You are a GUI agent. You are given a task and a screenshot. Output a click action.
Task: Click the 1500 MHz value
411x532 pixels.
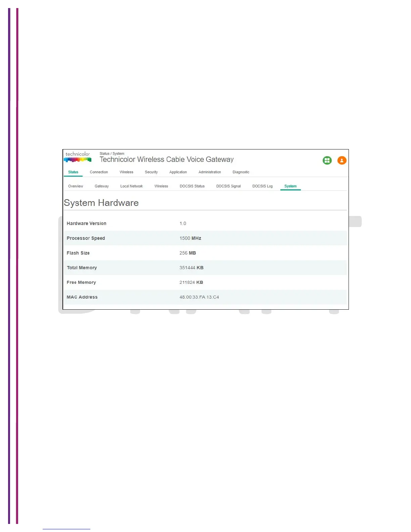(190, 238)
